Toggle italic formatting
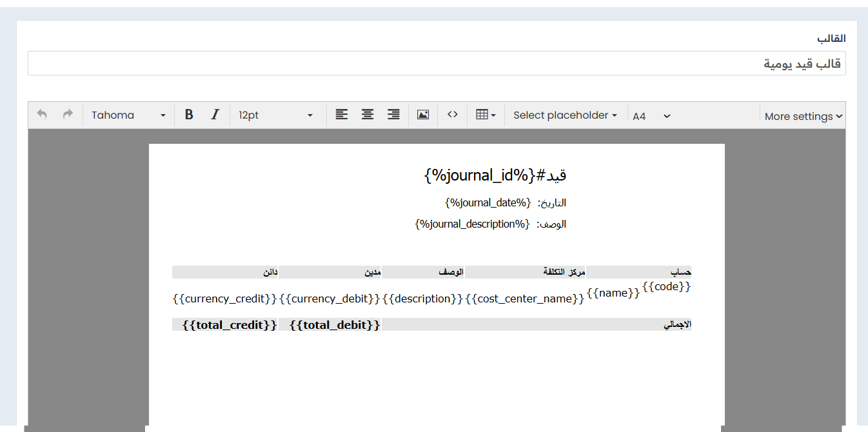Image resolution: width=868 pixels, height=432 pixels. tap(215, 115)
